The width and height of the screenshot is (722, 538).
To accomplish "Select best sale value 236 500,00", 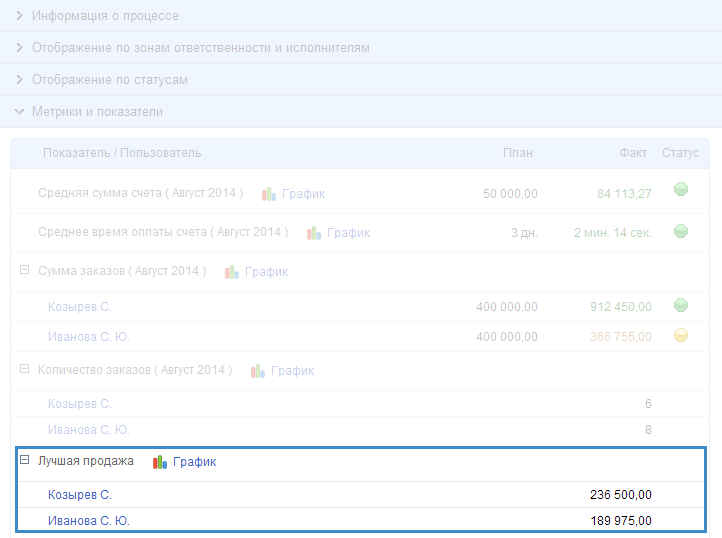I will point(621,495).
